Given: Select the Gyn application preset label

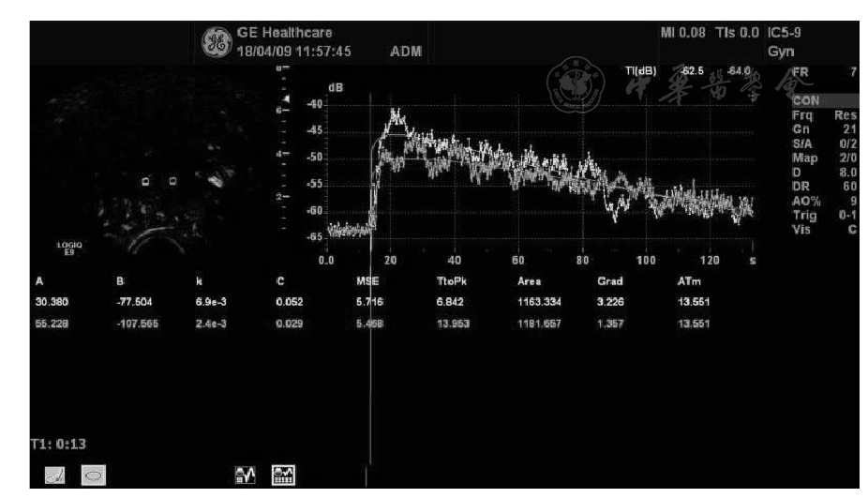Looking at the screenshot, I should tap(780, 53).
